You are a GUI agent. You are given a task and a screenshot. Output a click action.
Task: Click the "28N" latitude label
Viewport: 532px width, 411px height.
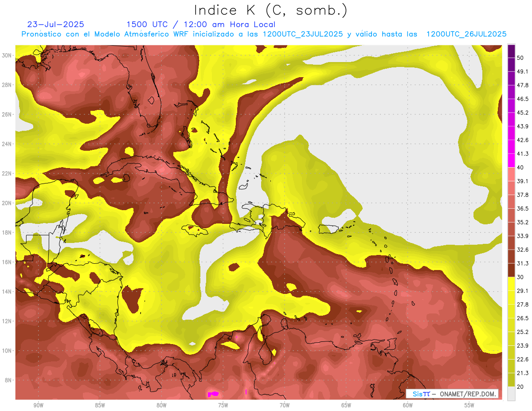pyautogui.click(x=7, y=85)
